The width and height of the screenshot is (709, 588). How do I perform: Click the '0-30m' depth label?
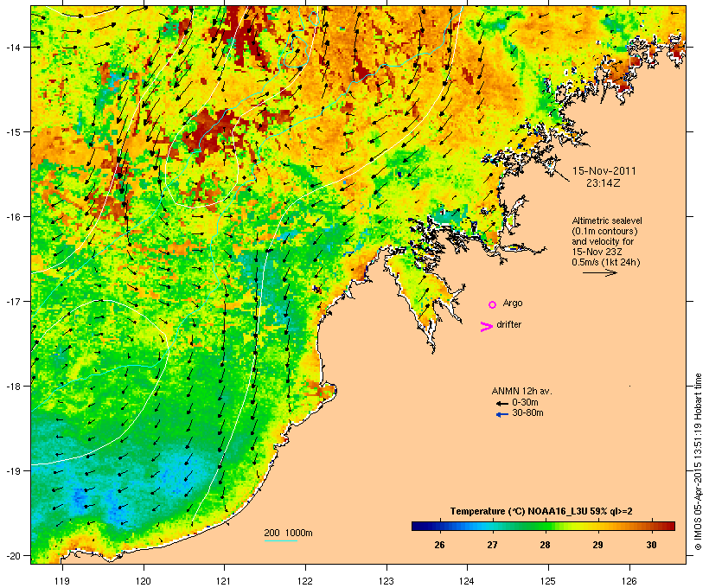click(525, 402)
